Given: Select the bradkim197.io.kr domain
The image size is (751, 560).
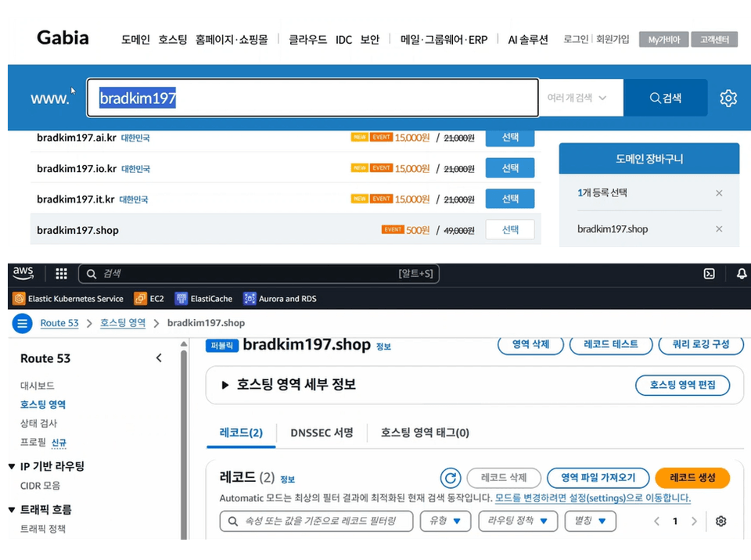Looking at the screenshot, I should pyautogui.click(x=510, y=168).
